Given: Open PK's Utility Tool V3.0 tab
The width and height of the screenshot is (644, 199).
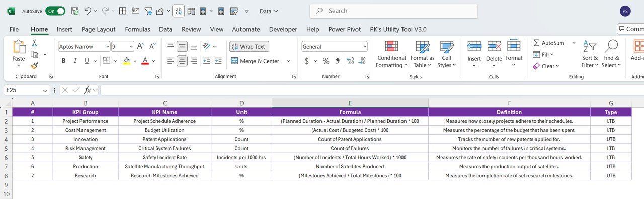Looking at the screenshot, I should click(398, 29).
